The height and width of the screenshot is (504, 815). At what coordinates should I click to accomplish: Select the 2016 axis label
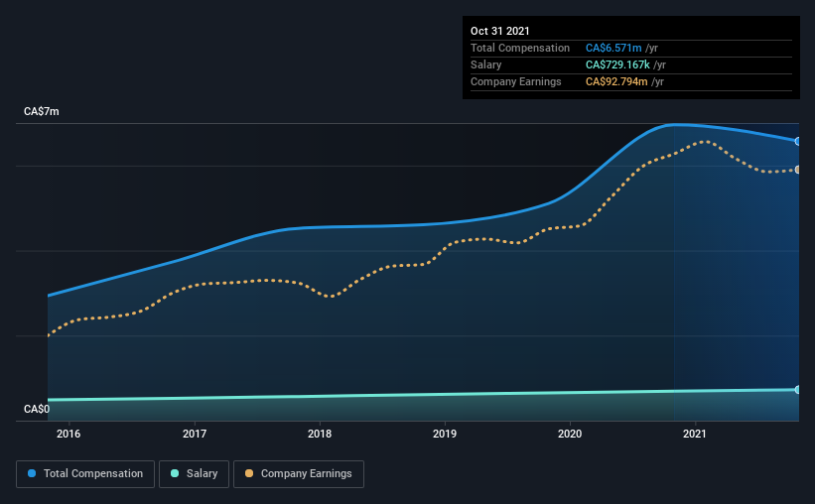(68, 434)
